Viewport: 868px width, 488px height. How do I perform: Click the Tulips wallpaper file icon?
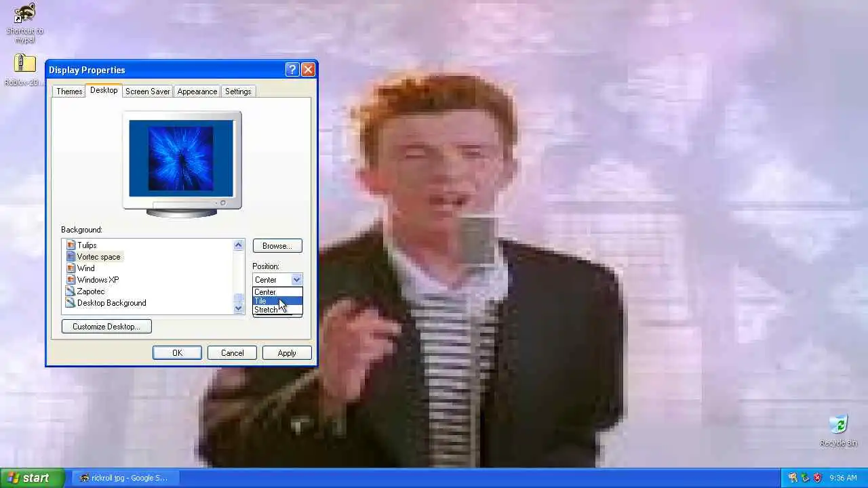(71, 245)
